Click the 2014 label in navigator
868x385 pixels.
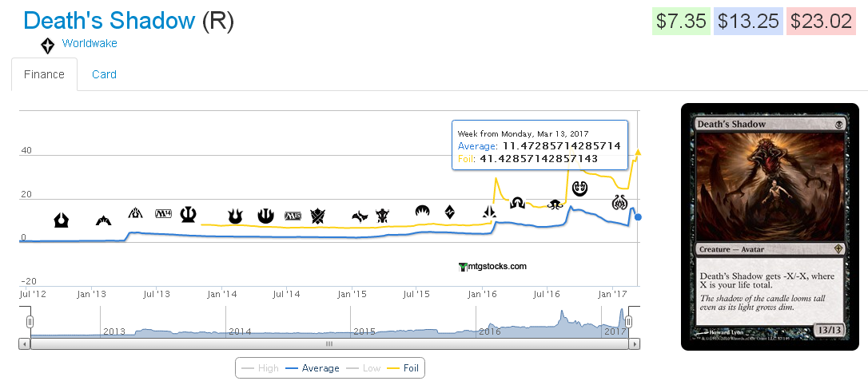point(240,332)
